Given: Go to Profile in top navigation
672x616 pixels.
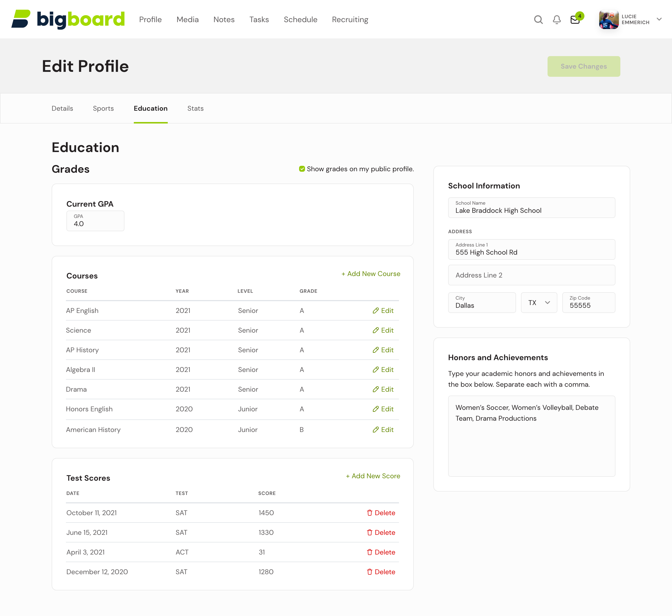Looking at the screenshot, I should [150, 20].
